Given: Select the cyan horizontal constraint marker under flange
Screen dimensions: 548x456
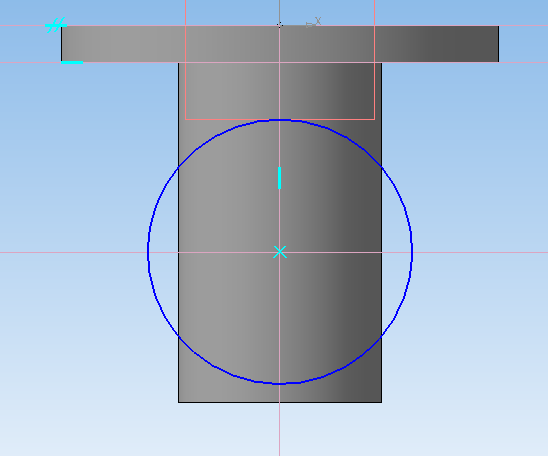Looking at the screenshot, I should click(x=72, y=62).
